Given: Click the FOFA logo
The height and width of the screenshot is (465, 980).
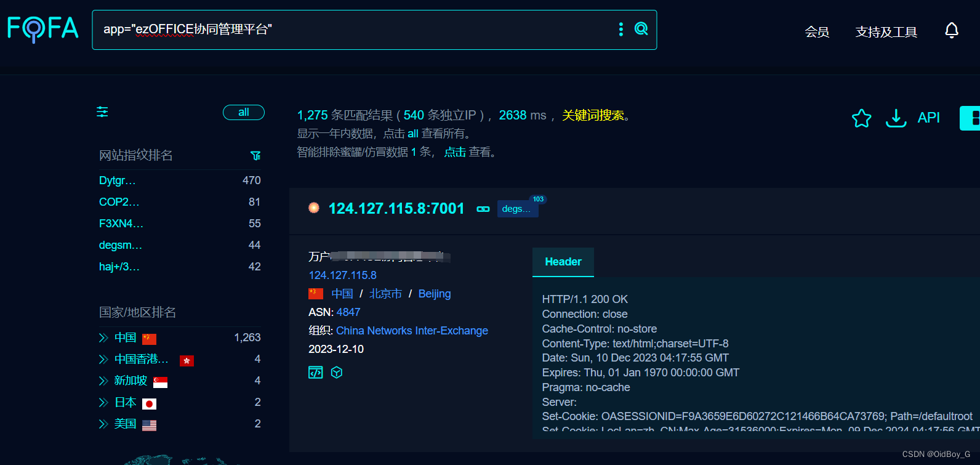Looking at the screenshot, I should [x=42, y=28].
